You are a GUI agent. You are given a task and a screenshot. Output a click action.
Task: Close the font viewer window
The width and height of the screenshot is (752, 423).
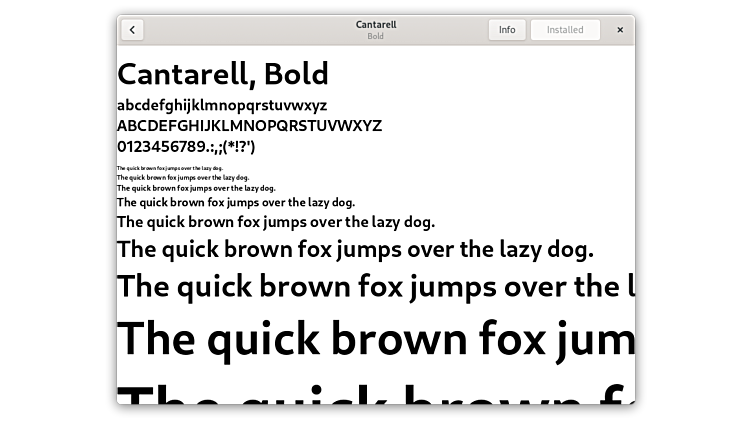(x=620, y=30)
